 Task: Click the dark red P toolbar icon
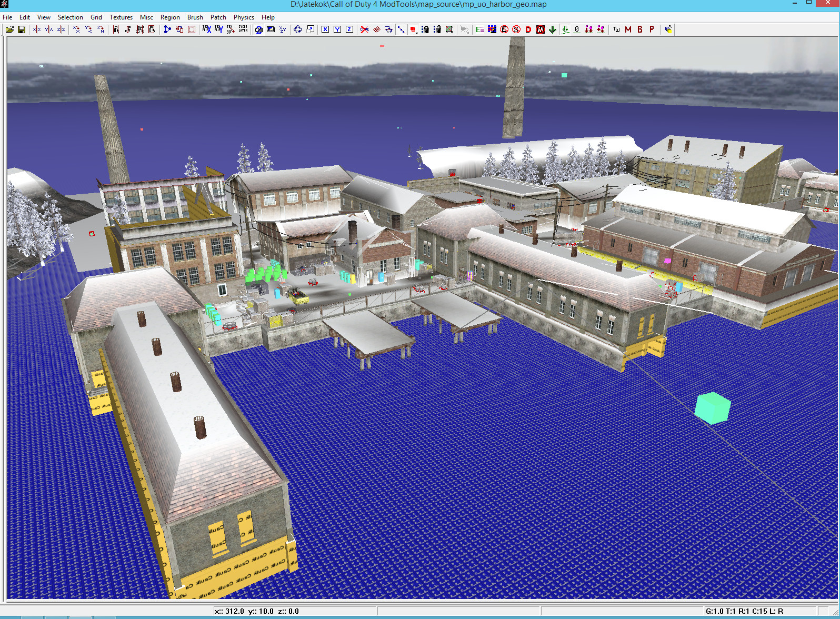pos(652,29)
